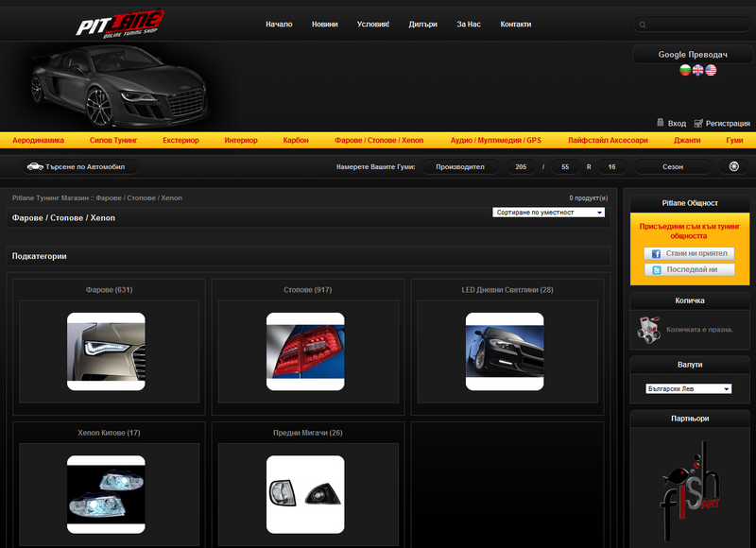Click the Предни Мигачи (26) link
The height and width of the screenshot is (548, 756).
pyautogui.click(x=308, y=433)
